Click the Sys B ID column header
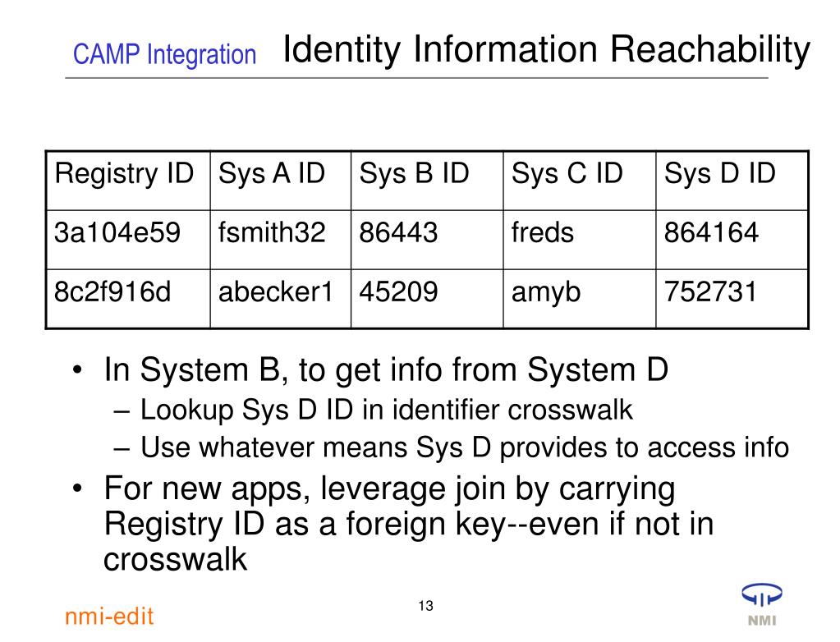This screenshot has width=840, height=642. tap(427, 181)
